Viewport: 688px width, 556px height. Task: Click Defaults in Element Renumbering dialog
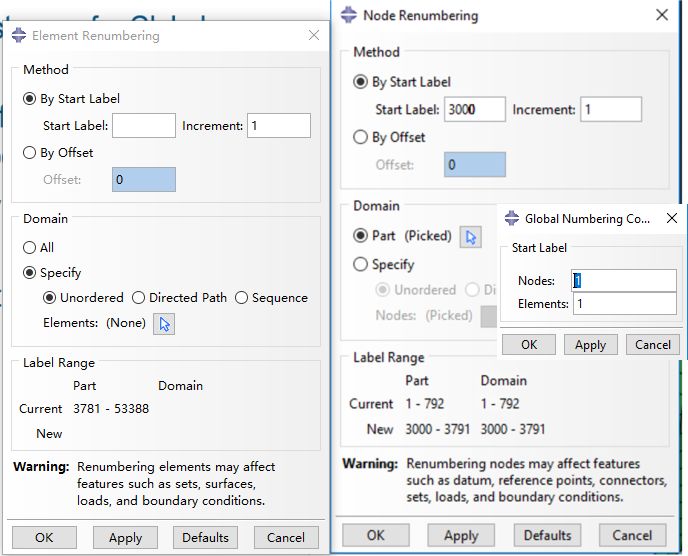(x=205, y=538)
